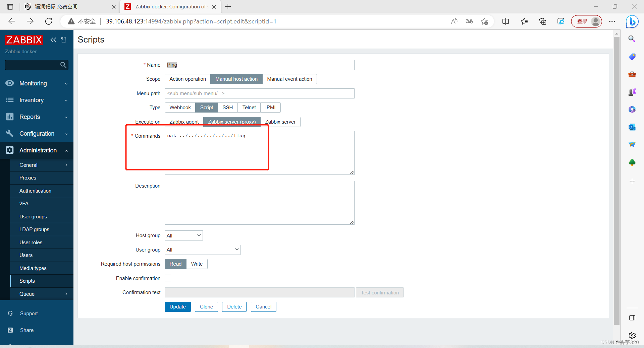The image size is (644, 348).
Task: Open Edge sidebar settings gear icon
Action: tap(632, 335)
